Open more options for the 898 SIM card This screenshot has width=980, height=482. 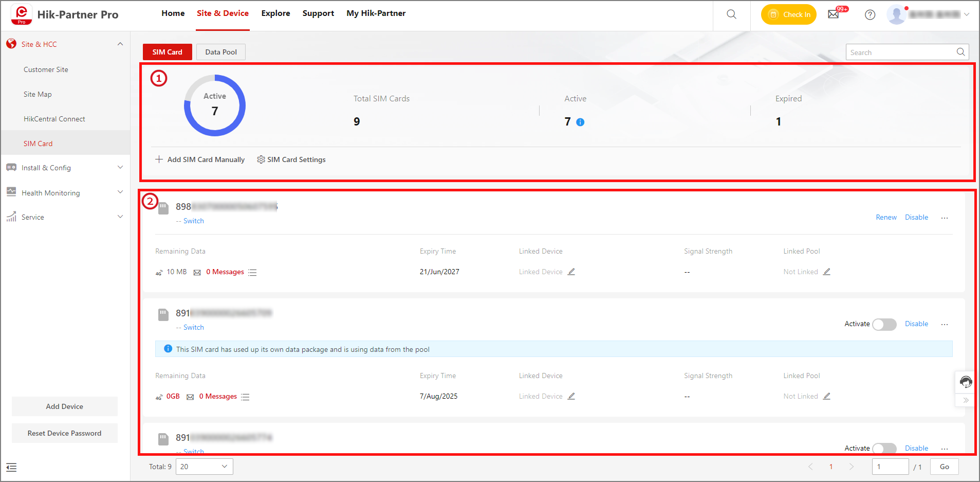click(x=945, y=218)
